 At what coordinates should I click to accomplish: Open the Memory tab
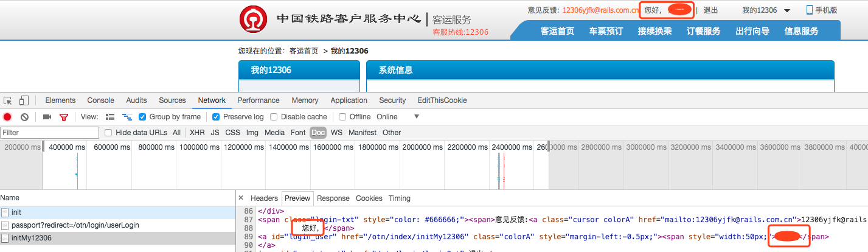[305, 100]
